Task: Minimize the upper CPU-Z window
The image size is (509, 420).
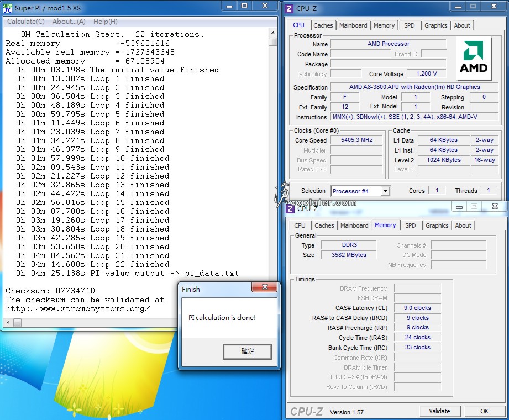Action: tap(458, 7)
